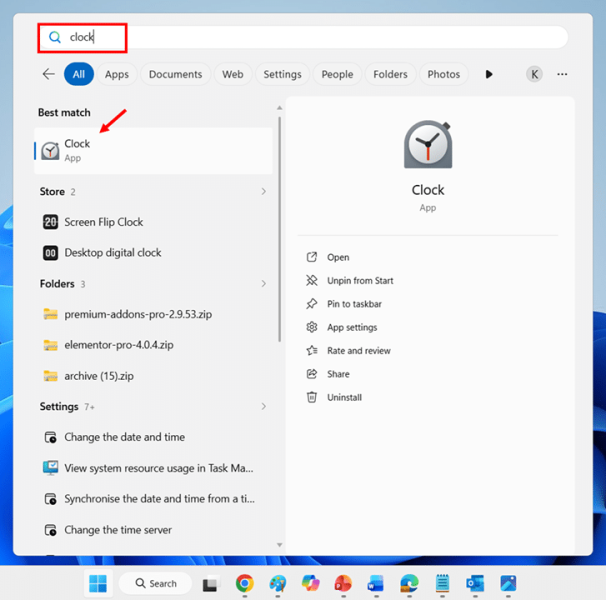
Task: Click the Unpin from Start icon
Action: [x=312, y=280]
